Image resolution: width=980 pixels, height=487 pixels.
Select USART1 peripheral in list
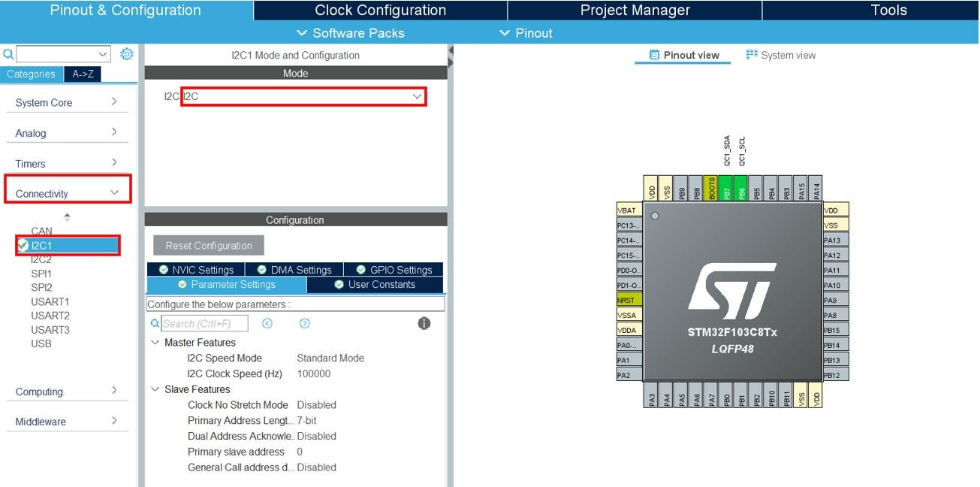[50, 301]
